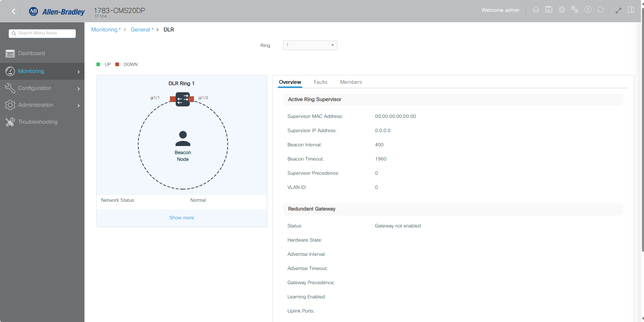This screenshot has width=644, height=322.
Task: Click the DLR breadcrumb text
Action: (169, 30)
